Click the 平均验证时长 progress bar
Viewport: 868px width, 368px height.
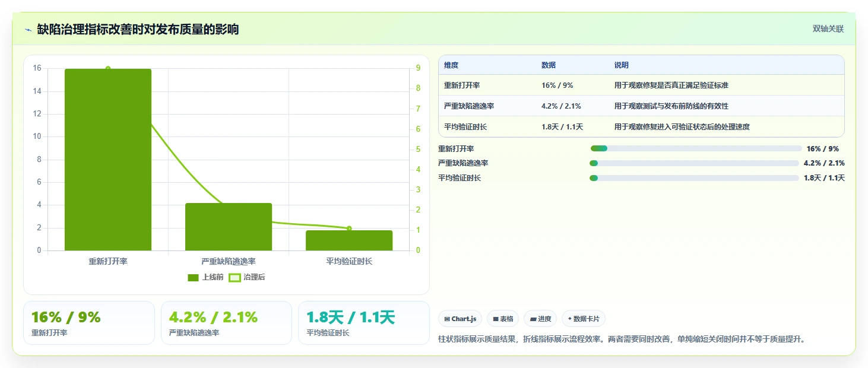tap(694, 178)
